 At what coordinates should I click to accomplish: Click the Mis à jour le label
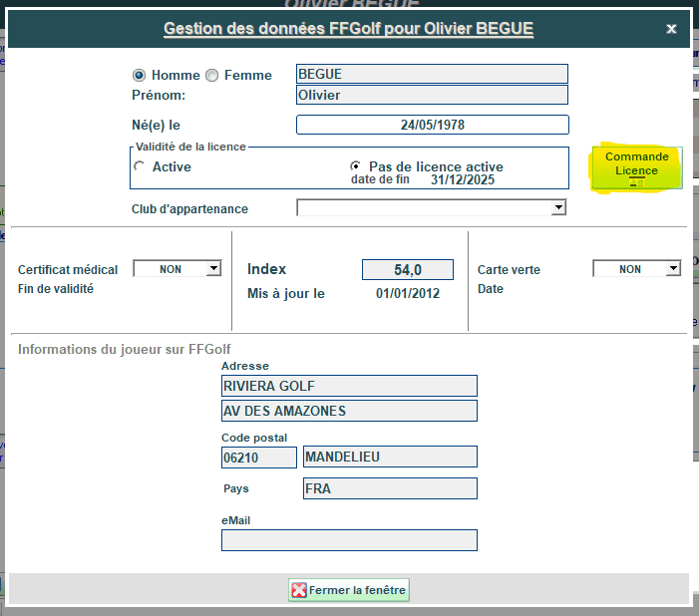tap(286, 294)
